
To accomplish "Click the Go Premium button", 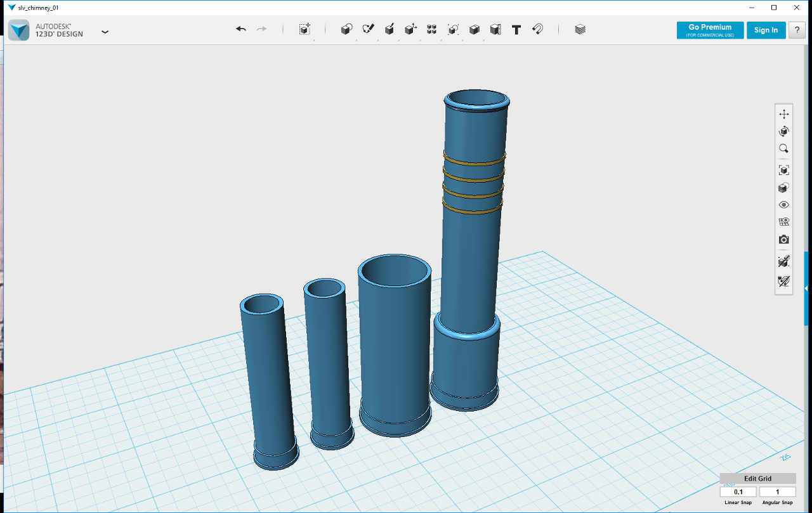I will (710, 30).
